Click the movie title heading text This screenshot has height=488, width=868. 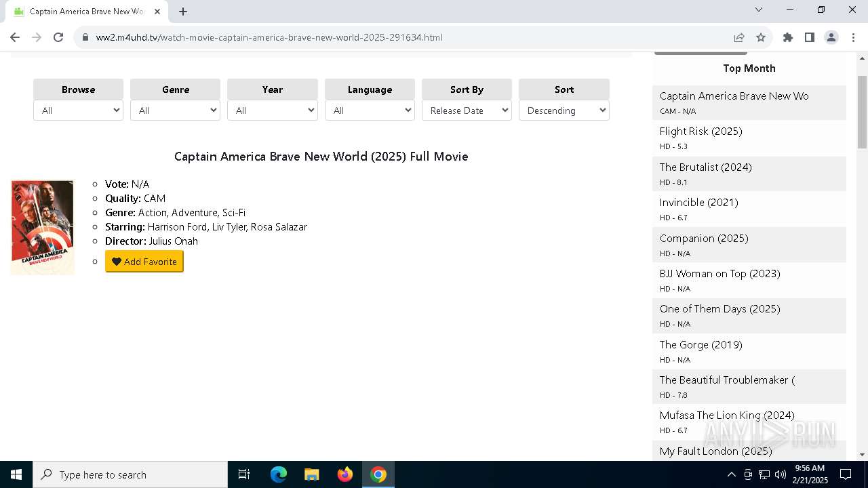pyautogui.click(x=321, y=157)
